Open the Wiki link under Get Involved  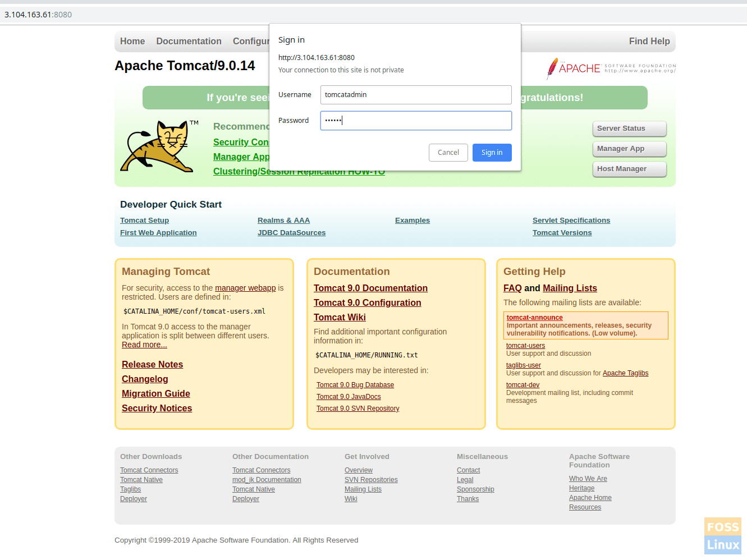[351, 499]
